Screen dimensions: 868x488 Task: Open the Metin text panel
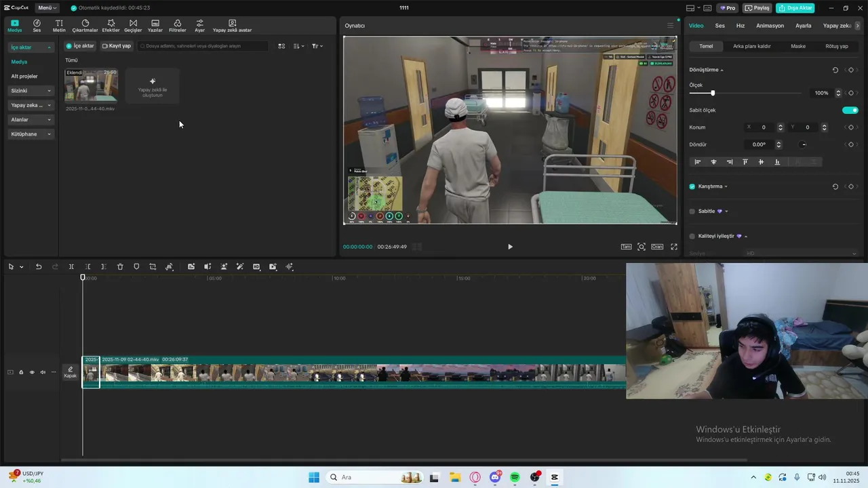[x=59, y=26]
